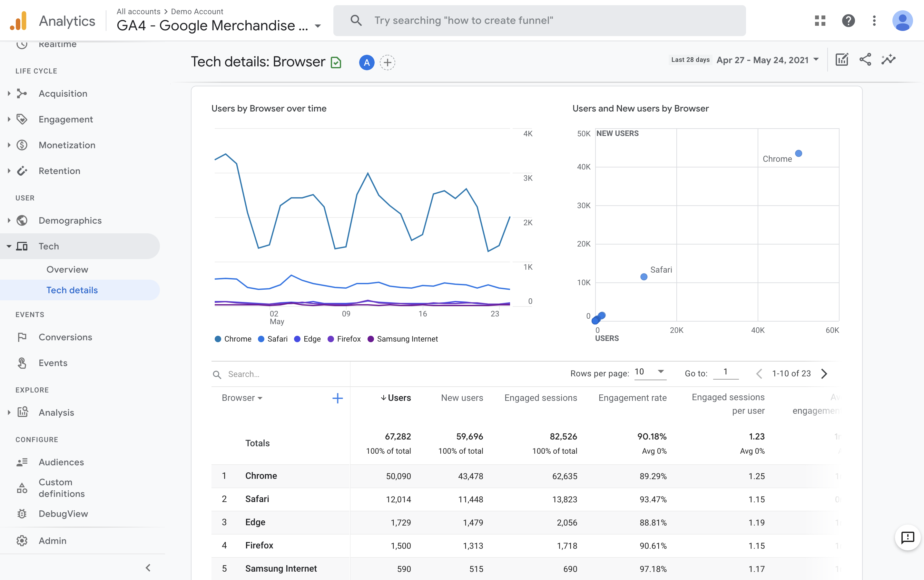924x580 pixels.
Task: Toggle the Safari series in the chart legend
Action: 273,339
